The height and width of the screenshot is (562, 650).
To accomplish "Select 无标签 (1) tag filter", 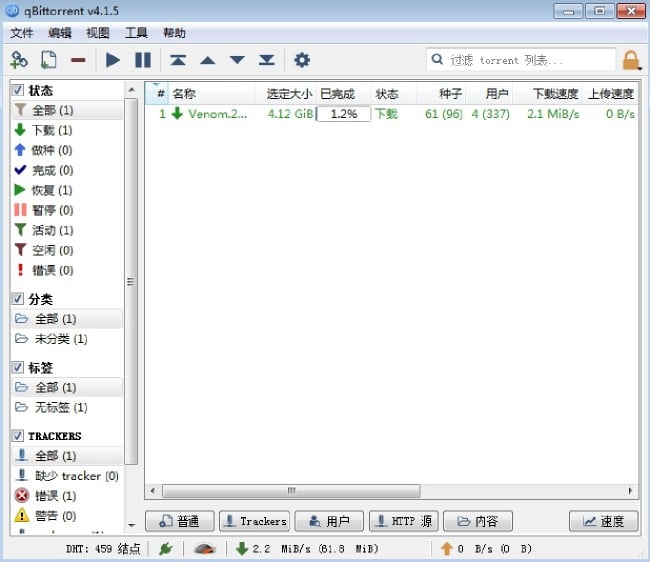I will coord(68,407).
